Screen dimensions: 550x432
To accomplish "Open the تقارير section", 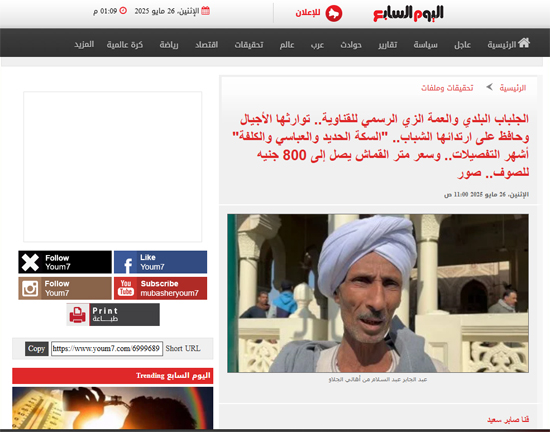I will click(x=388, y=45).
